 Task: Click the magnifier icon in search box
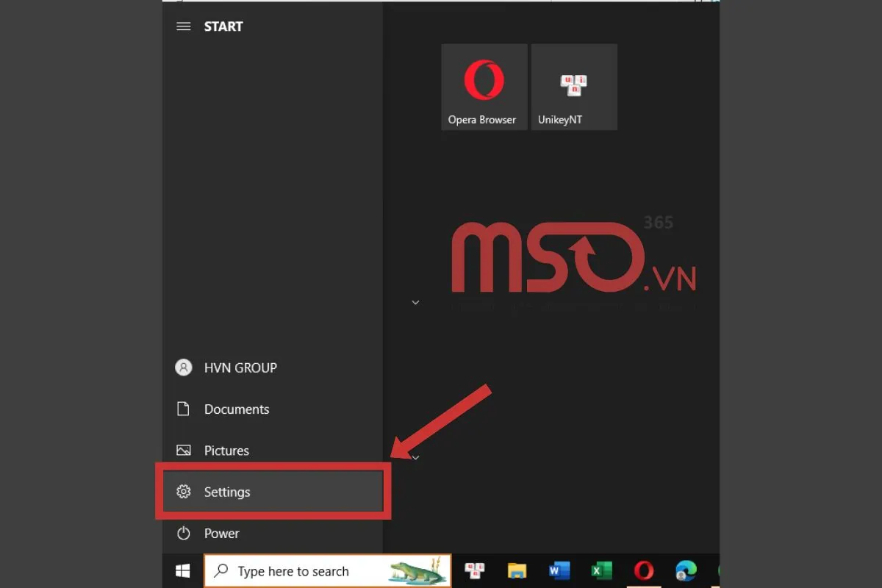coord(220,571)
